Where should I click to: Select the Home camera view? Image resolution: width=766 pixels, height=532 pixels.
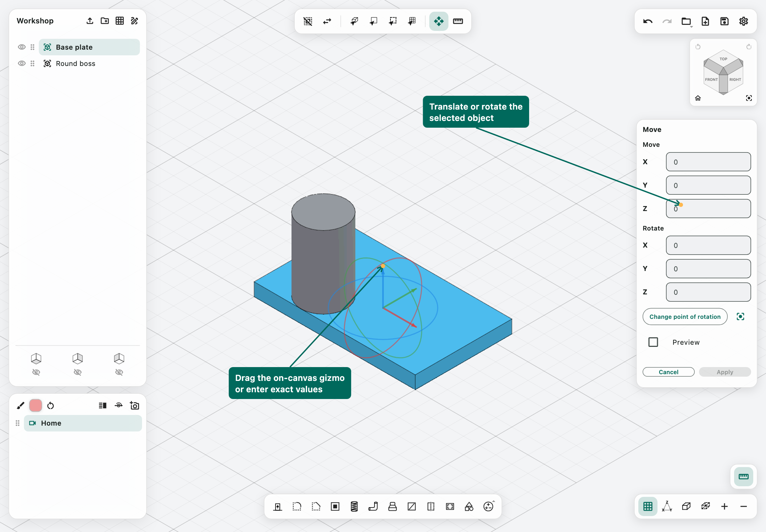83,423
